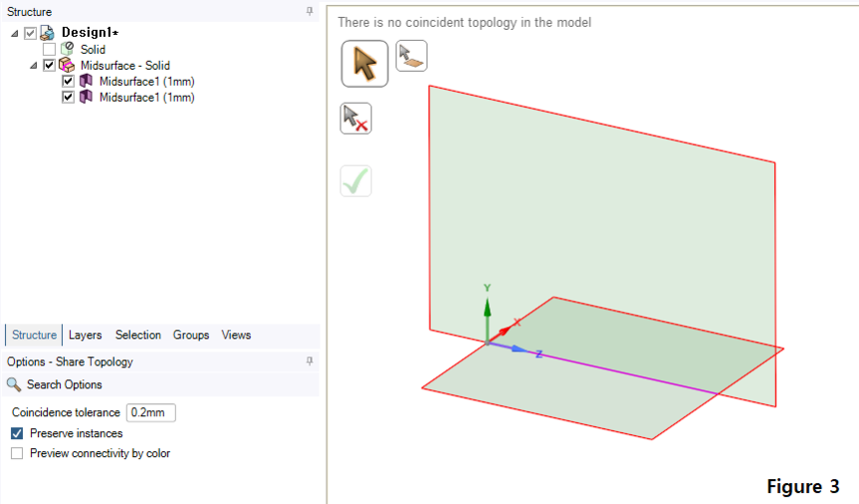Select the Design1* tree label
Viewport: 859px width, 504px height.
coord(90,33)
